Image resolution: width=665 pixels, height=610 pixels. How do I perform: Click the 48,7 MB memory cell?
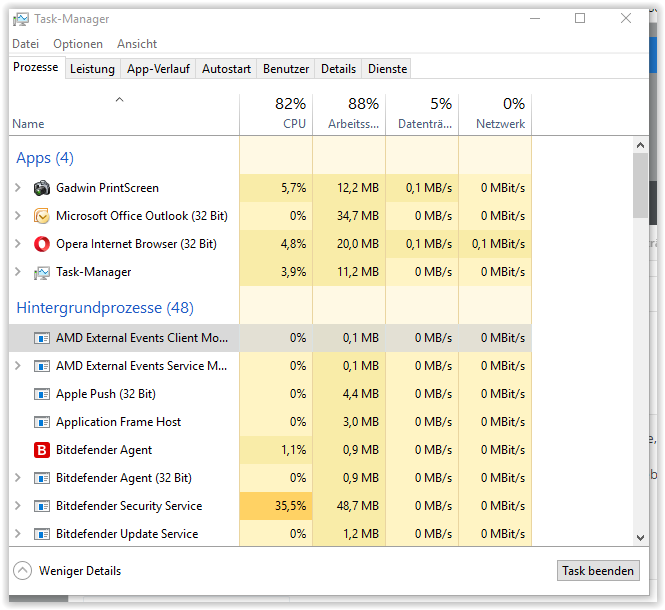coord(349,506)
